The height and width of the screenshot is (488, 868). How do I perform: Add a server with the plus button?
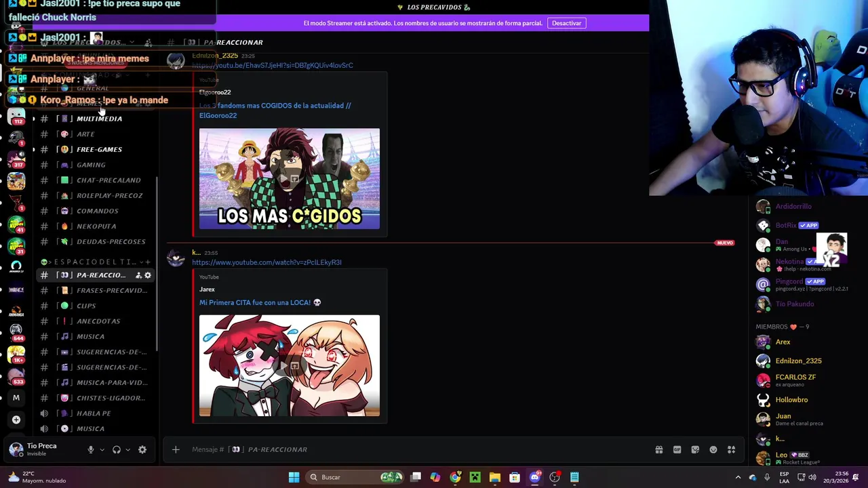16,420
